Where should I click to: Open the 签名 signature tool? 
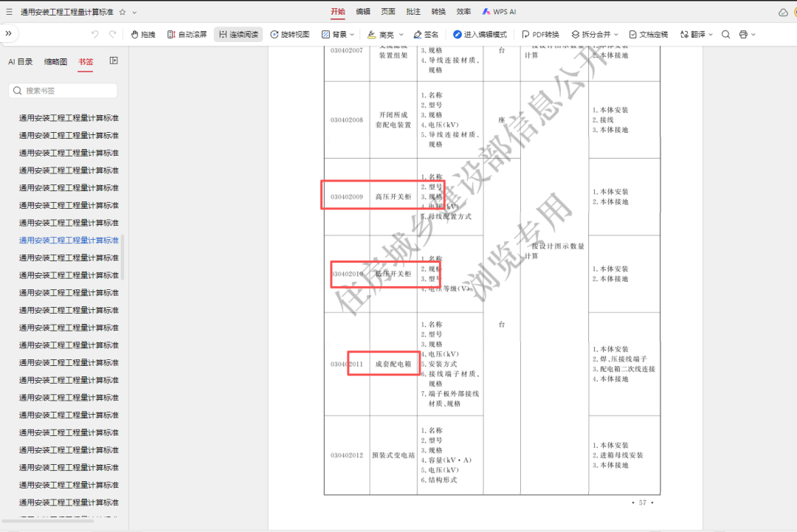point(426,35)
